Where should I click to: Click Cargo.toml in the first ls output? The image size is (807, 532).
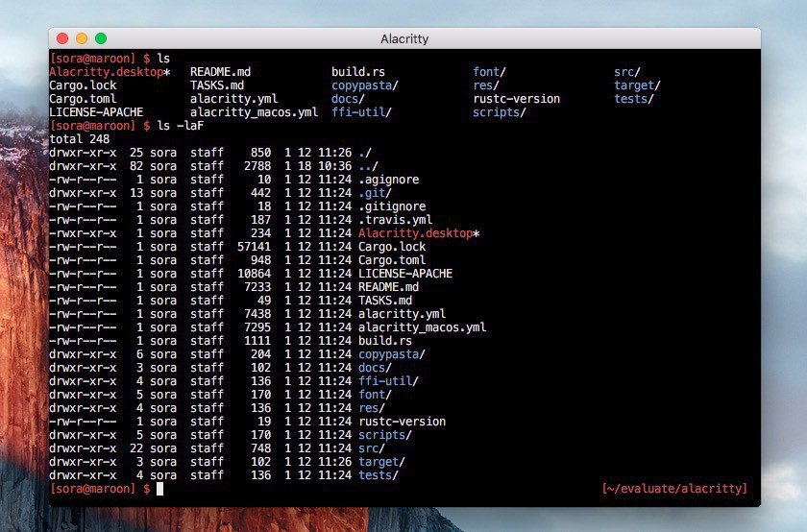83,99
